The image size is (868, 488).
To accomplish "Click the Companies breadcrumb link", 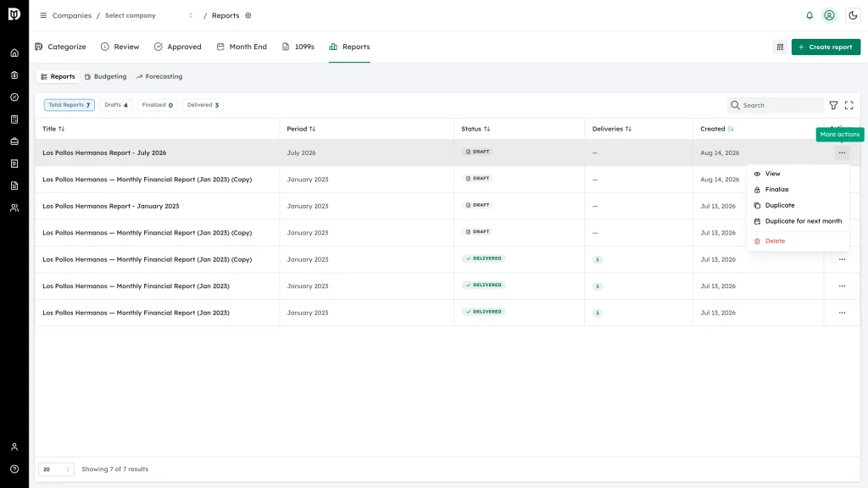I will tap(72, 15).
